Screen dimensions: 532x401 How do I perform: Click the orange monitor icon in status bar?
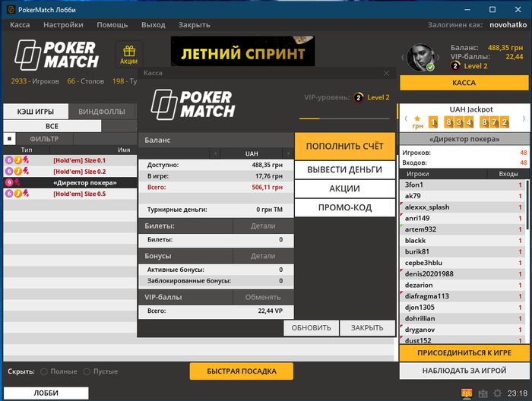point(467,393)
